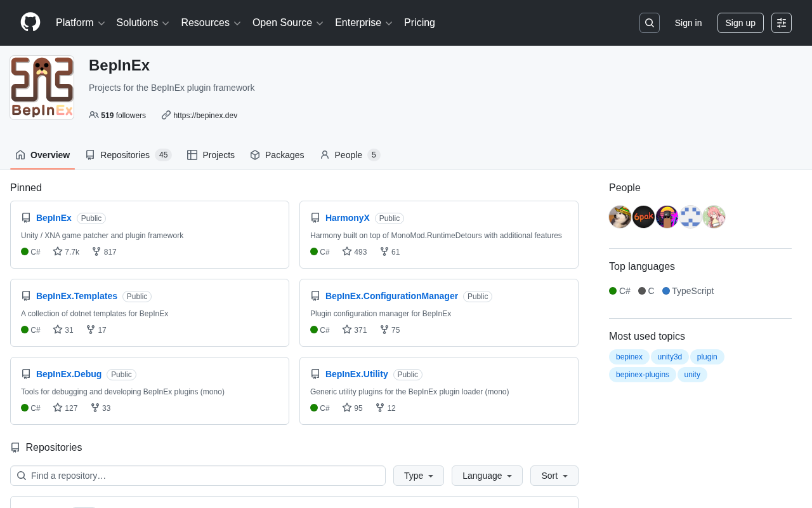Image resolution: width=812 pixels, height=508 pixels.
Task: Open the People tab
Action: [350, 155]
